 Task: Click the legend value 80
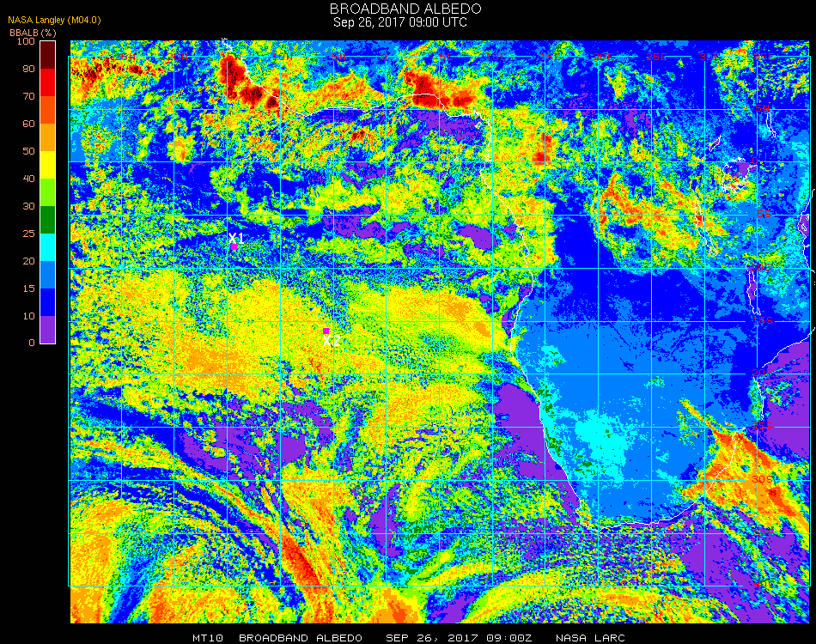28,69
